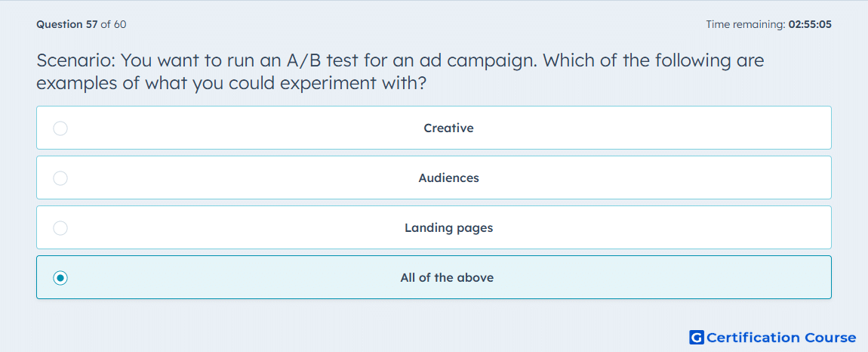This screenshot has height=352, width=868.
Task: Select the Landing pages radio button
Action: click(x=60, y=228)
